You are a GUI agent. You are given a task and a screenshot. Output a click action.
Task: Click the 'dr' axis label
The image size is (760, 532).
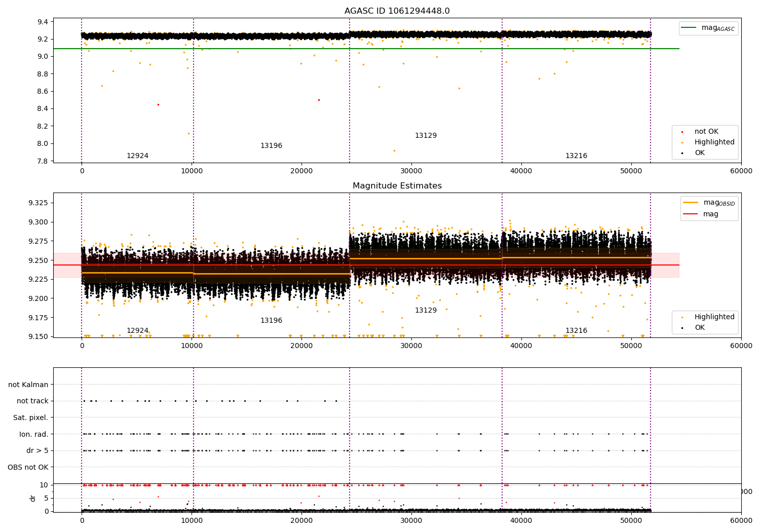pos(33,498)
